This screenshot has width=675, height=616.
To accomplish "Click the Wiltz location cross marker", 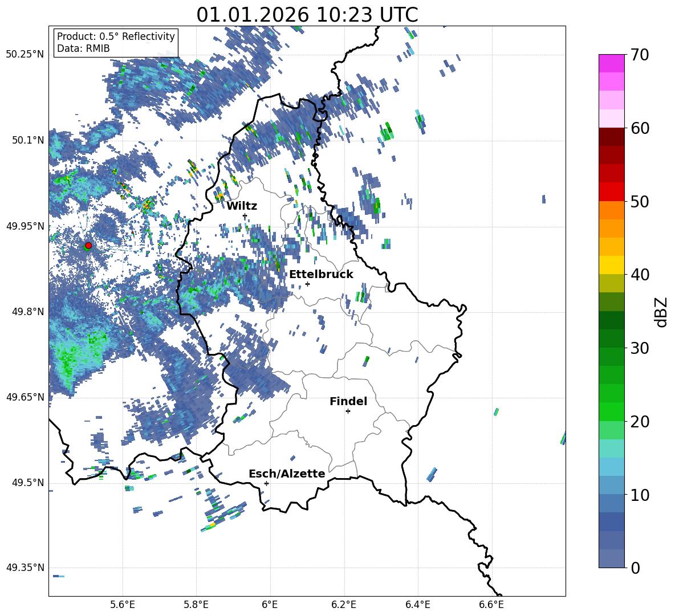I will tap(245, 215).
